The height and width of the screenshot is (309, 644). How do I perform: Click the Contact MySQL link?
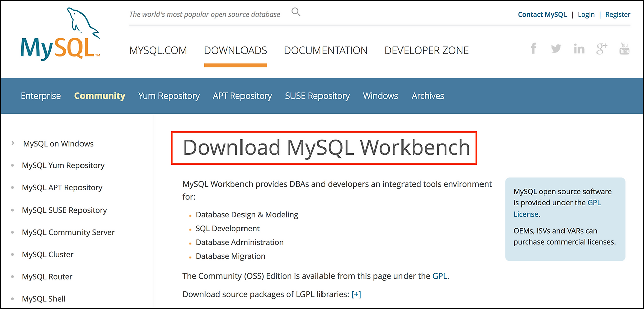click(x=542, y=14)
